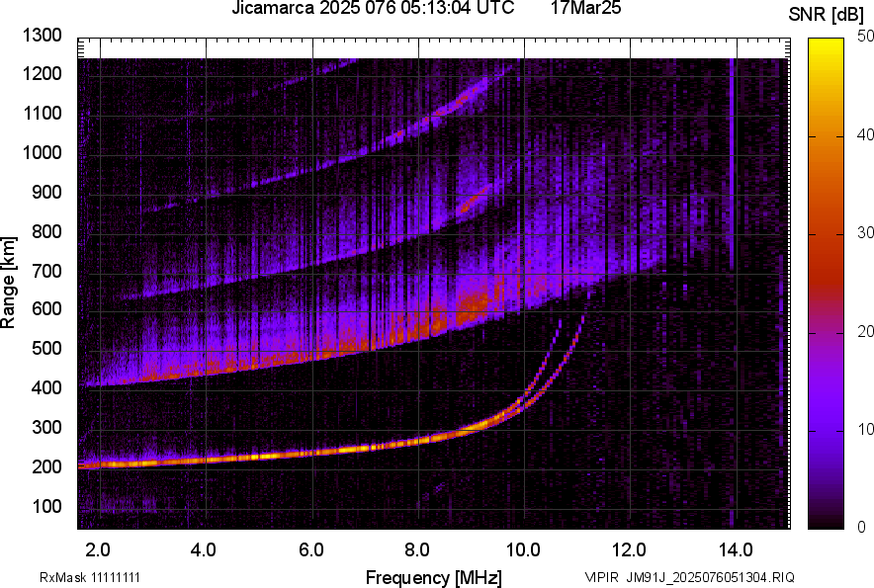Viewport: 874px width, 588px height.
Task: Click the 'VIPIR' footer label
Action: [x=601, y=577]
